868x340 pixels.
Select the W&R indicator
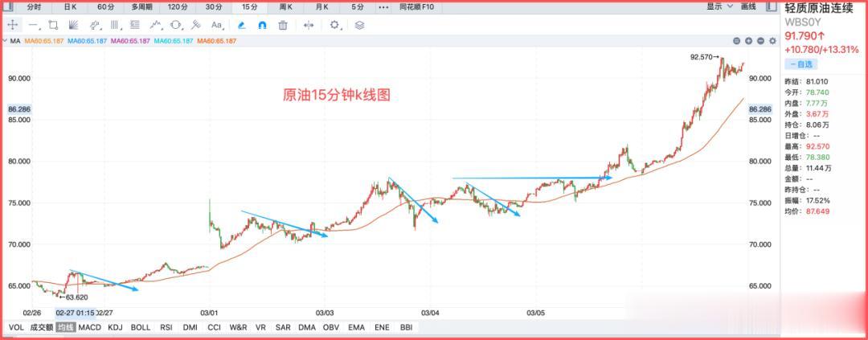(238, 327)
